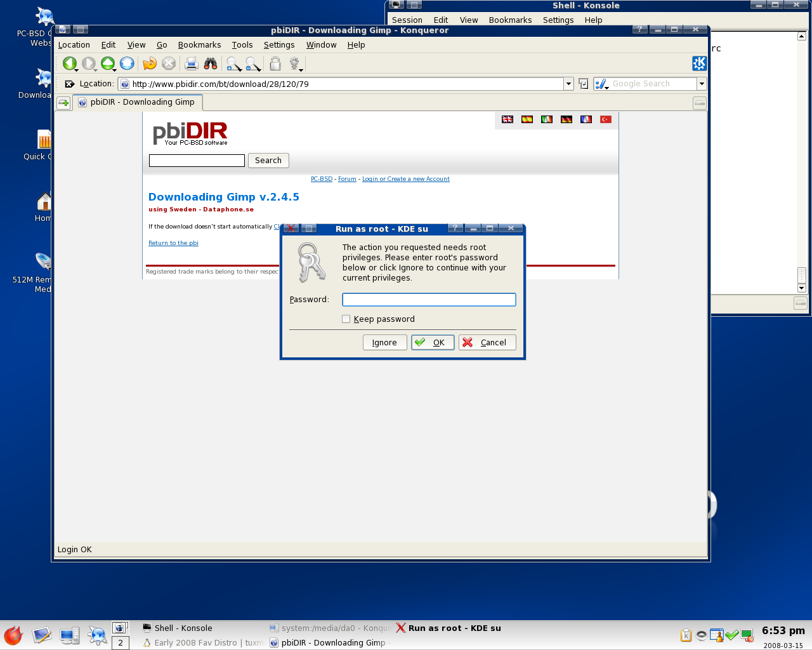
Task: Open the Settings menu in Konqueror
Action: (x=279, y=45)
